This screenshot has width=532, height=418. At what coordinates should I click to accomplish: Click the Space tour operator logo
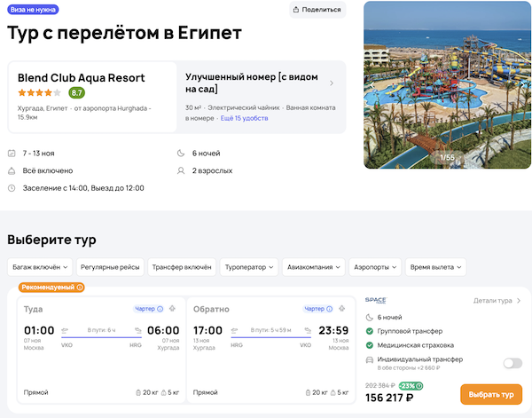[x=375, y=301]
